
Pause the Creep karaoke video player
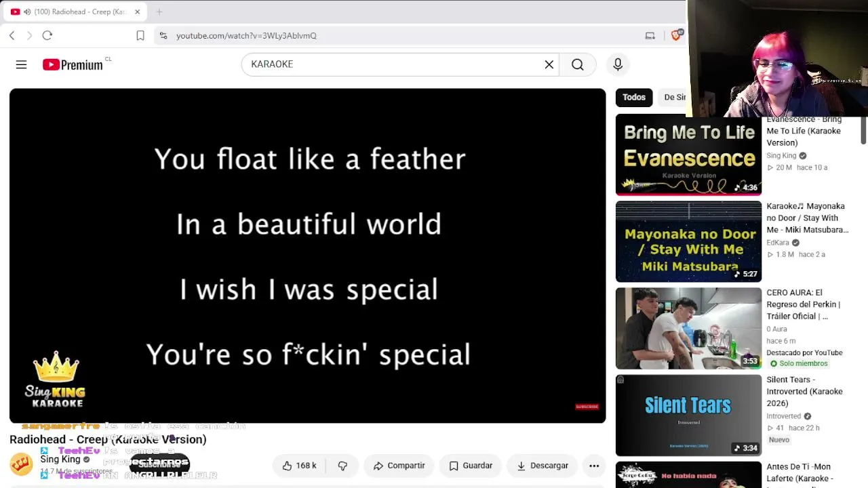(307, 256)
